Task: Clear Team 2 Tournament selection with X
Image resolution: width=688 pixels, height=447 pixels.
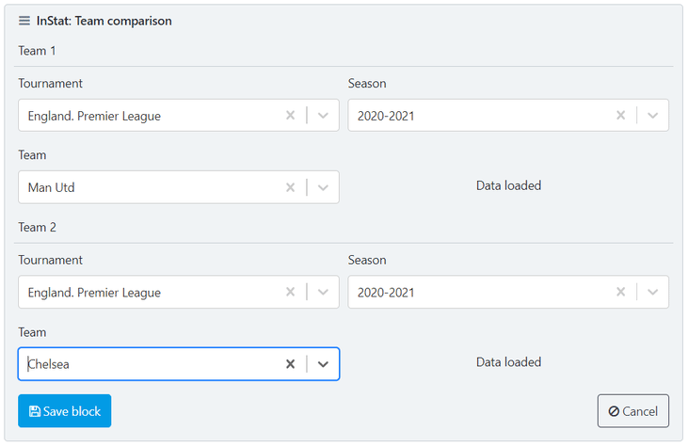Action: [290, 292]
